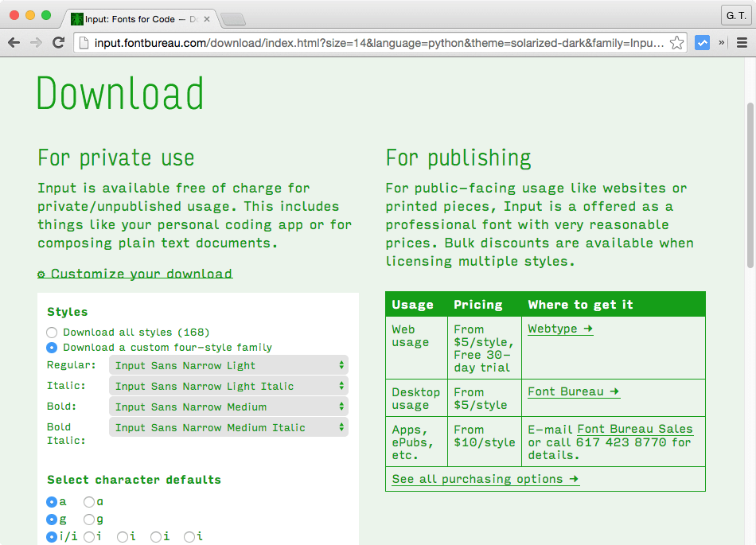Click the URL address bar field
This screenshot has width=756, height=545.
[378, 43]
